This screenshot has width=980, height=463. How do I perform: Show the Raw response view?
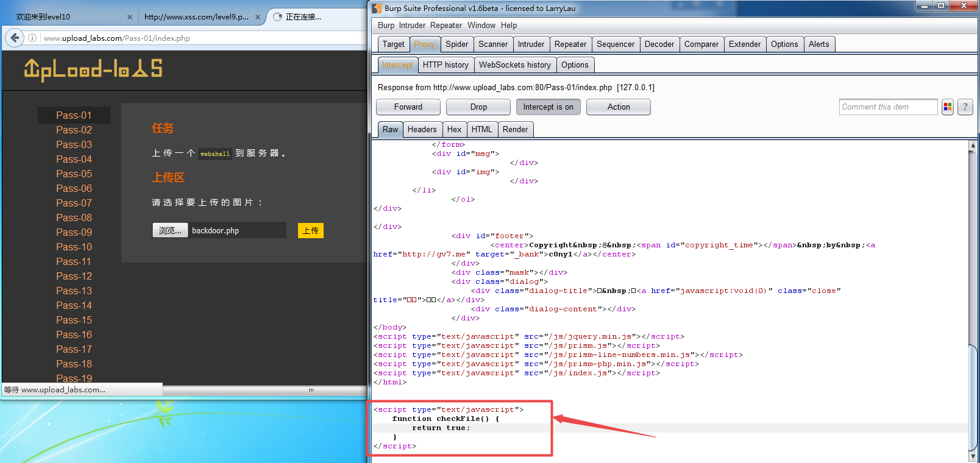[x=390, y=130]
